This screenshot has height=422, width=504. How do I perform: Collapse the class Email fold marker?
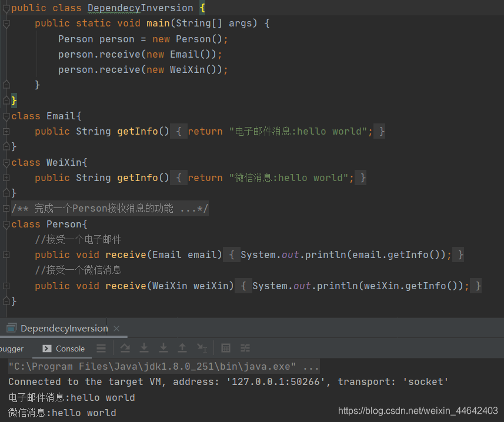[x=6, y=116]
